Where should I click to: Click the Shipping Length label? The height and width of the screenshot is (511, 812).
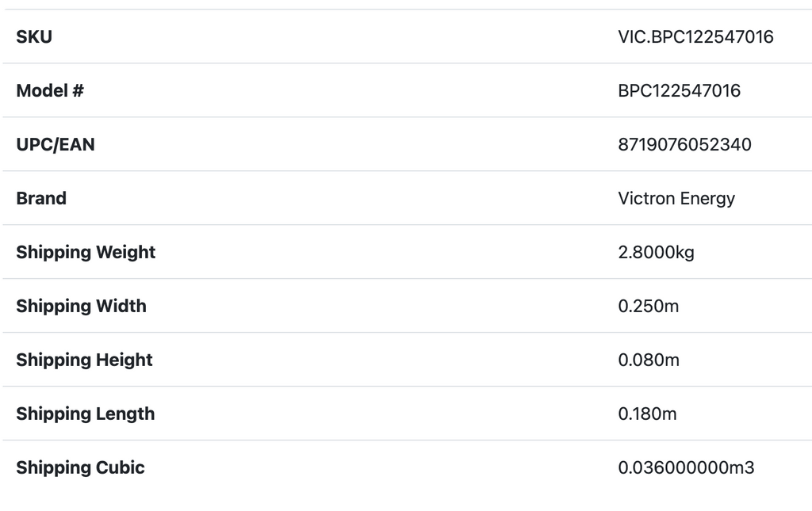point(85,414)
